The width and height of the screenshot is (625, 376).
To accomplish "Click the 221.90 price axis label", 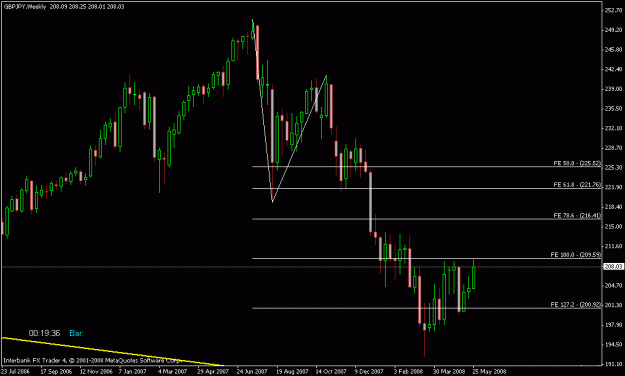I will click(x=613, y=187).
